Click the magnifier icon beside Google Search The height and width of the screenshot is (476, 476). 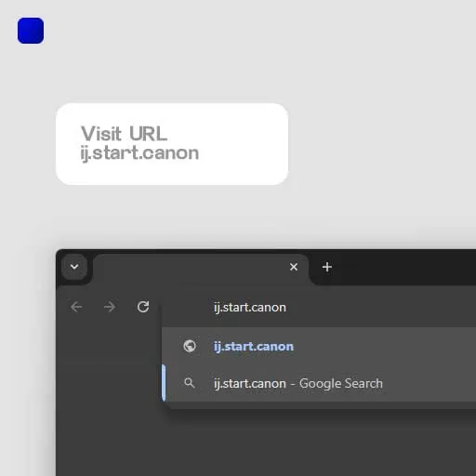click(190, 383)
